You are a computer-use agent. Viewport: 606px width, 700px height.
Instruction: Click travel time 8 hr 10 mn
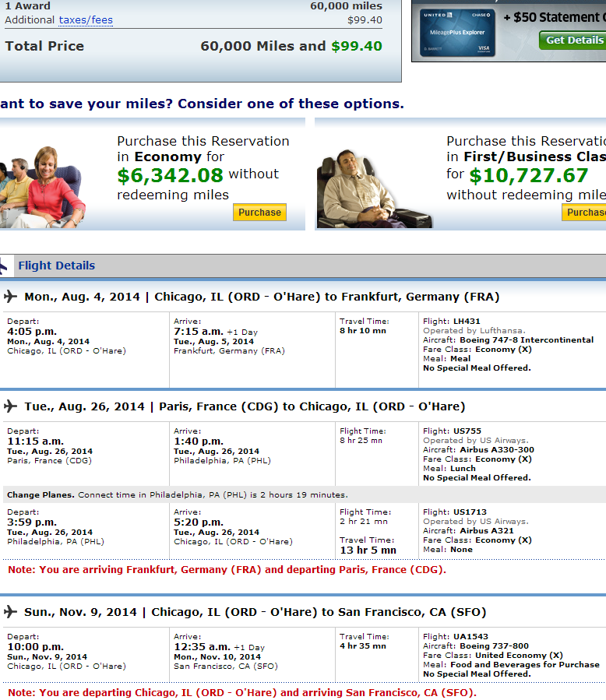[x=363, y=330]
